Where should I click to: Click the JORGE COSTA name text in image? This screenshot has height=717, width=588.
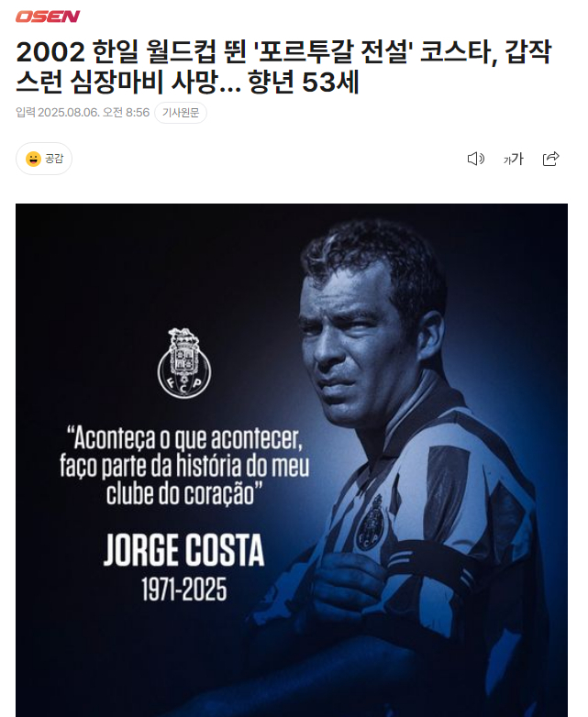184,550
